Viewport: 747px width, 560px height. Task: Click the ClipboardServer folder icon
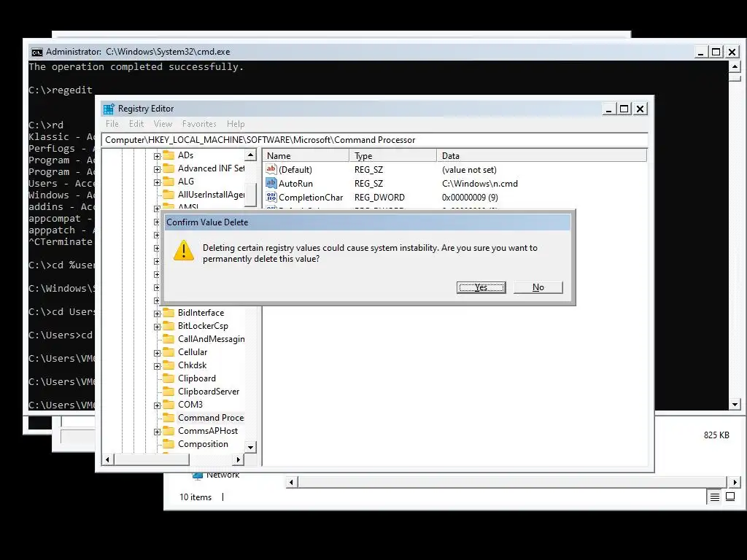169,392
